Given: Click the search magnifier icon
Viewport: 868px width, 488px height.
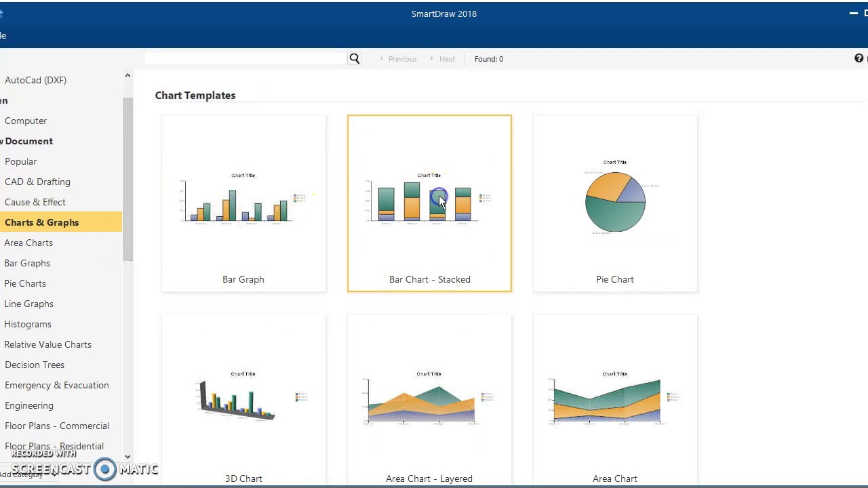Looking at the screenshot, I should 354,59.
